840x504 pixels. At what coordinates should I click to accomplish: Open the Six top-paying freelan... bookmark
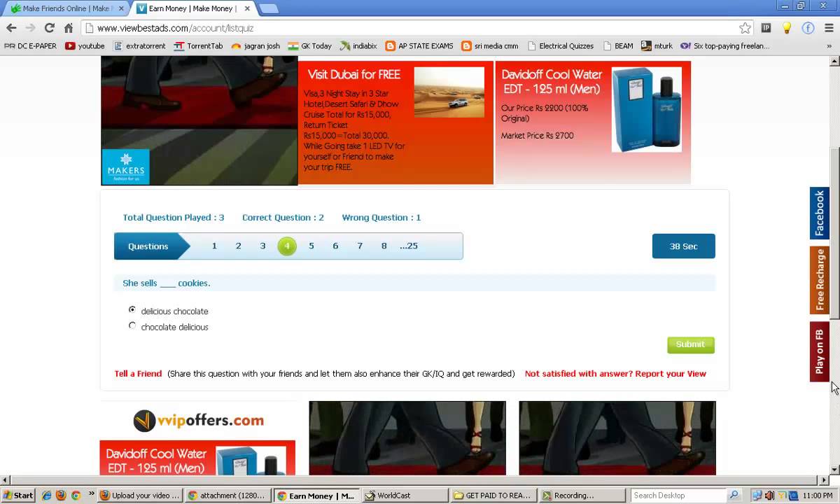(724, 46)
